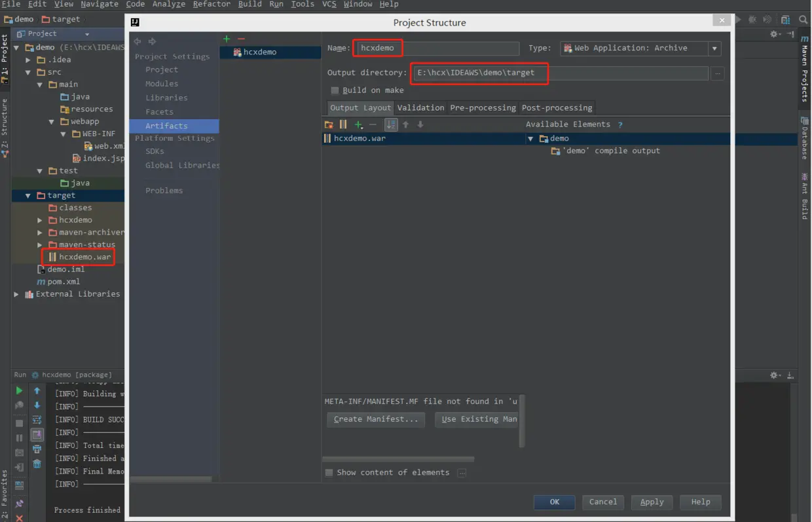Open right tool window gear settings
Screen dimensions: 812x522
[775, 34]
